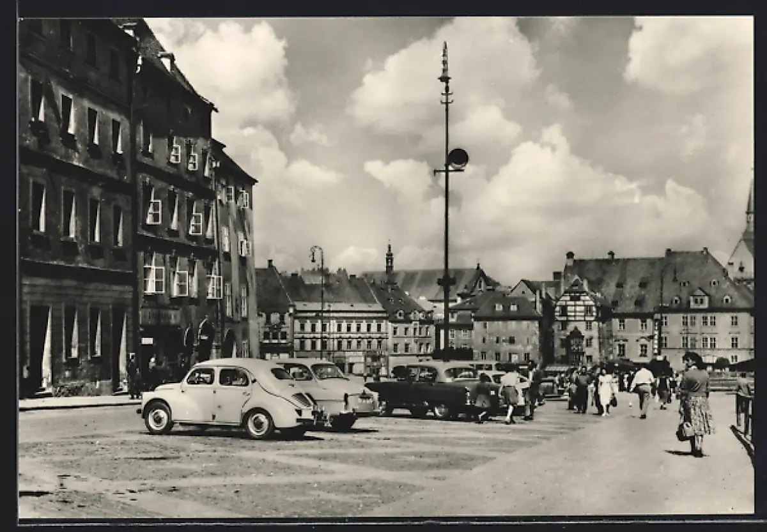Click the man in the white shirt walking
767x532 pixels.
click(643, 388)
